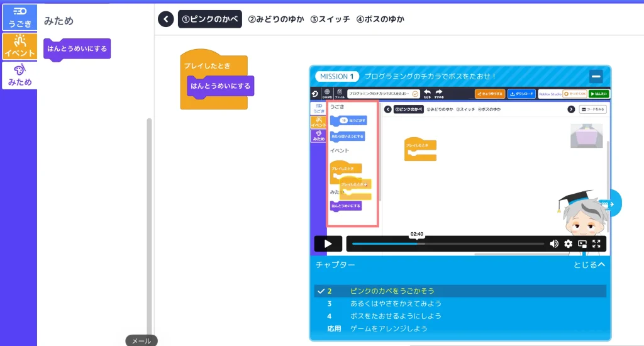Enable picture-in-picture mode

pos(582,243)
